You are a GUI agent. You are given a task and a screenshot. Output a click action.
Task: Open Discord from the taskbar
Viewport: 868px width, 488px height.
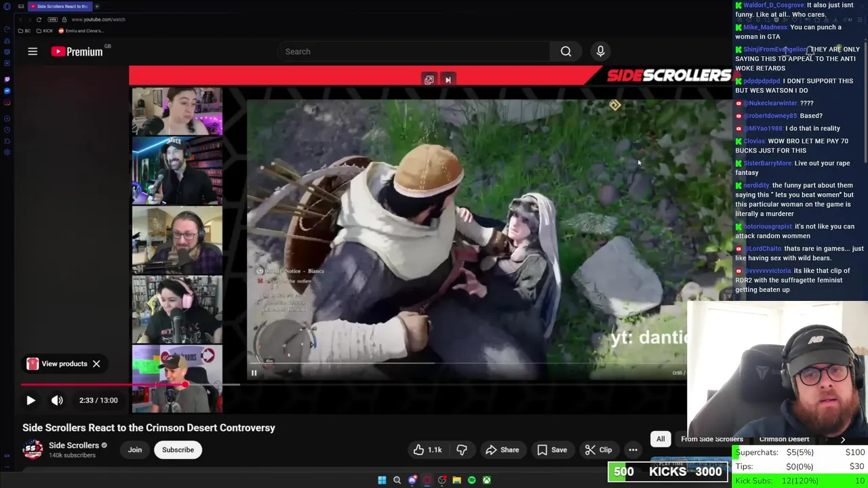pyautogui.click(x=412, y=481)
